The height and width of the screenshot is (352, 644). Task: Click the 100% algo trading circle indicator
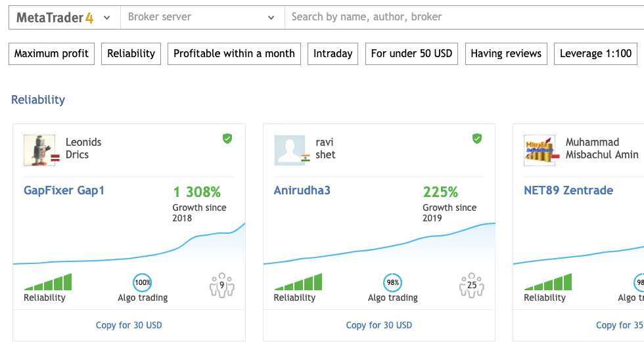[143, 282]
